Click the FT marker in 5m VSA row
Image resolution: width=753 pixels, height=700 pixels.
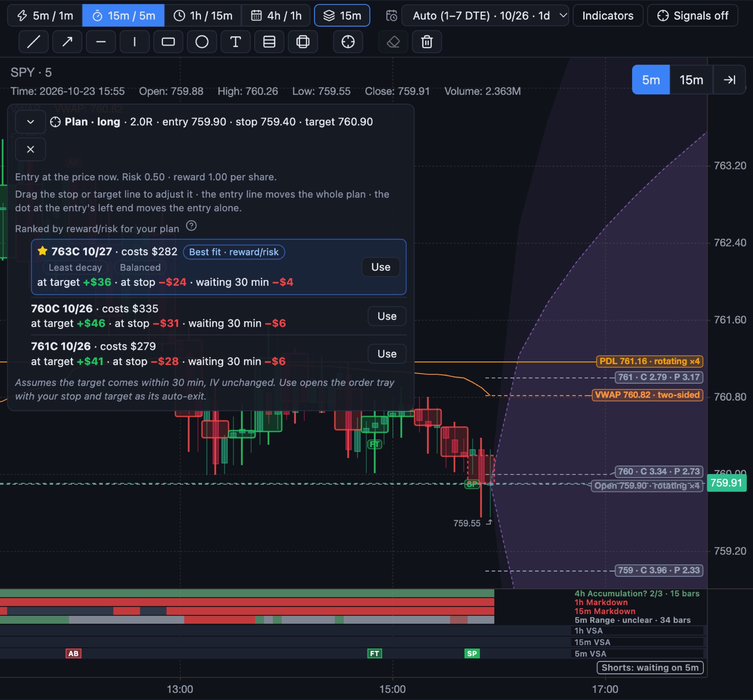click(x=375, y=653)
